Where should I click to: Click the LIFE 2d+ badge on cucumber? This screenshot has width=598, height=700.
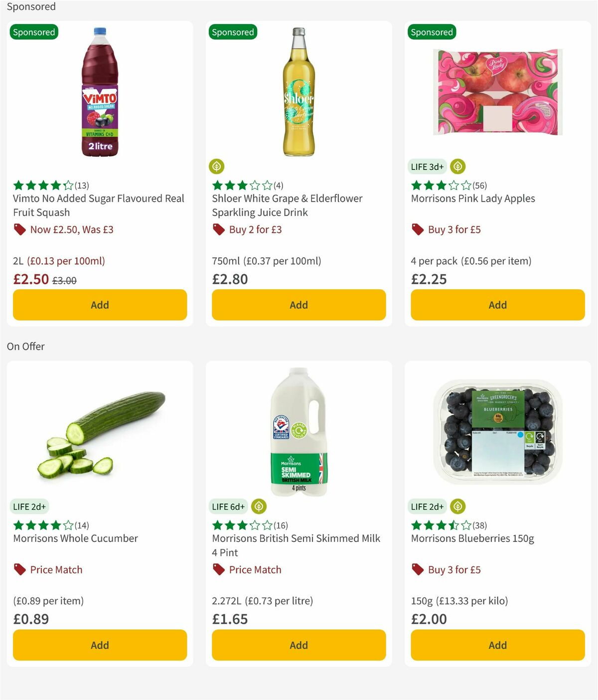(x=29, y=507)
